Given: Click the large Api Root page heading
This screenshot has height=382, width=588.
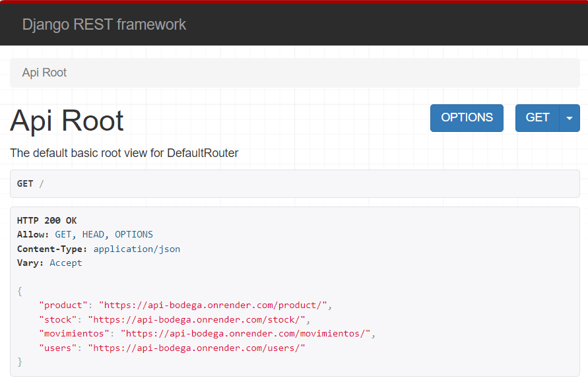Looking at the screenshot, I should (x=67, y=121).
